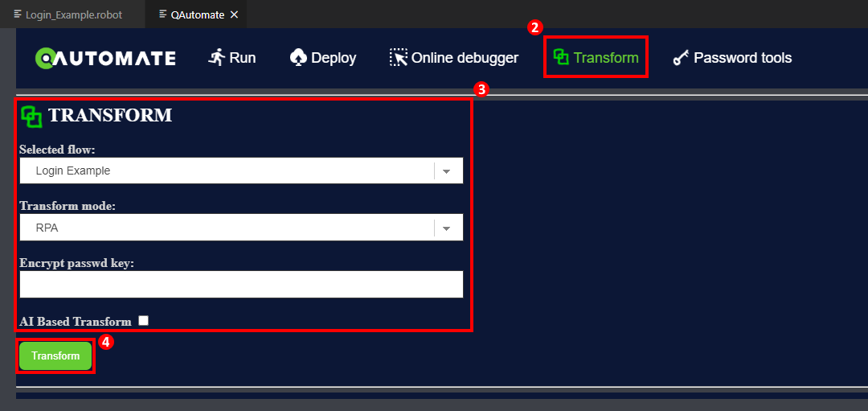Expand the Selected flow arrow
Viewport: 868px width, 411px height.
(447, 171)
